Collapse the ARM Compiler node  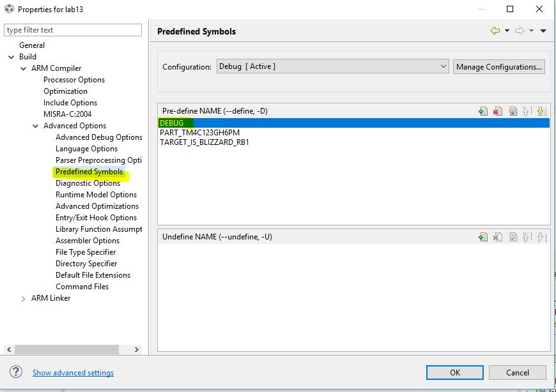pos(24,68)
